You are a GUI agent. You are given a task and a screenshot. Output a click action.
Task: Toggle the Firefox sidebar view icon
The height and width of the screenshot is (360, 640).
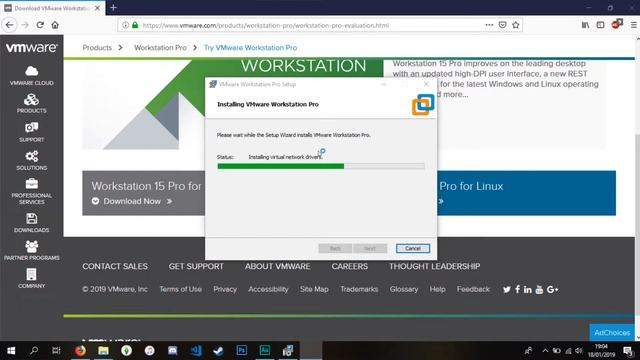point(600,25)
